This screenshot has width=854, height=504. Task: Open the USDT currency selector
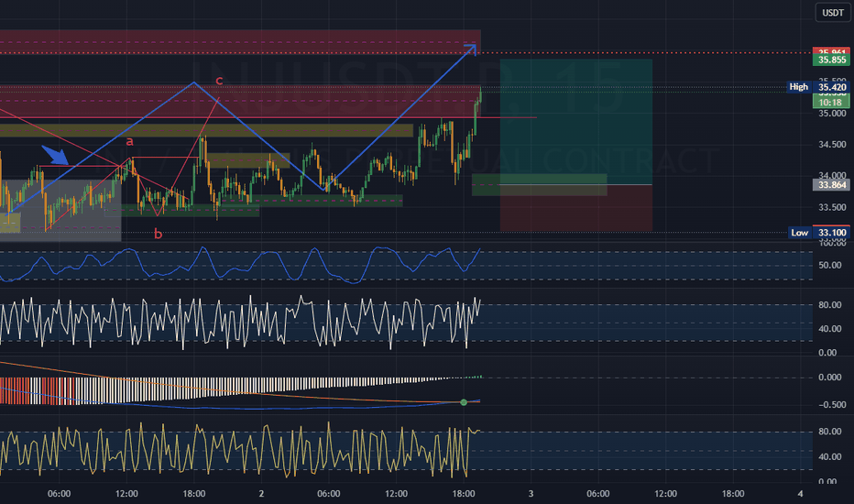tap(832, 13)
